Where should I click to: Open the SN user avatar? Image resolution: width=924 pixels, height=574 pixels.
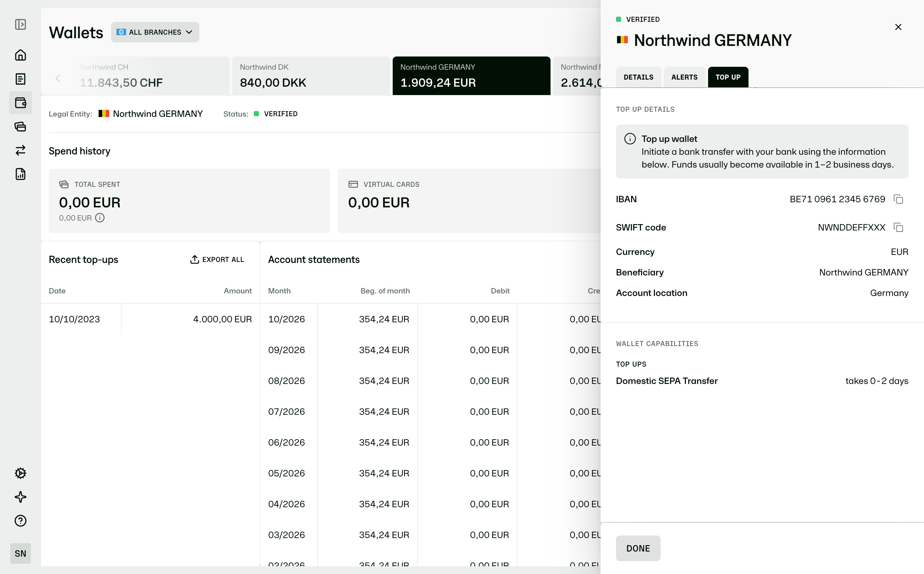tap(21, 553)
